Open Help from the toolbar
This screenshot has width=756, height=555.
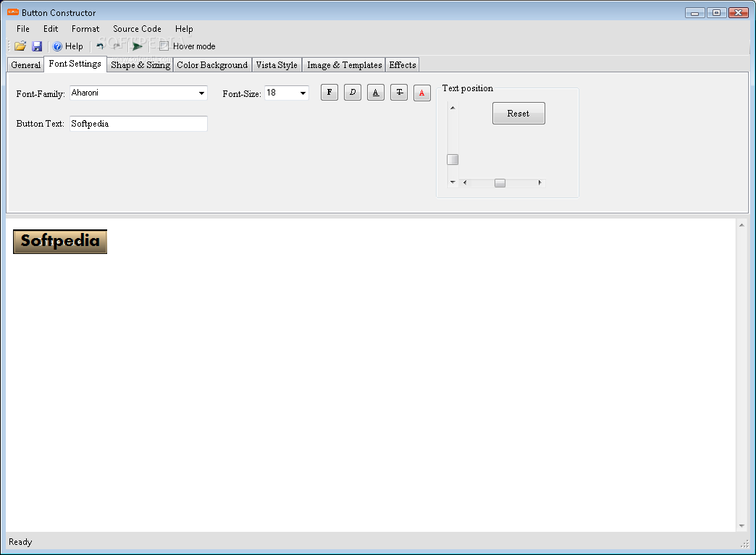click(68, 46)
